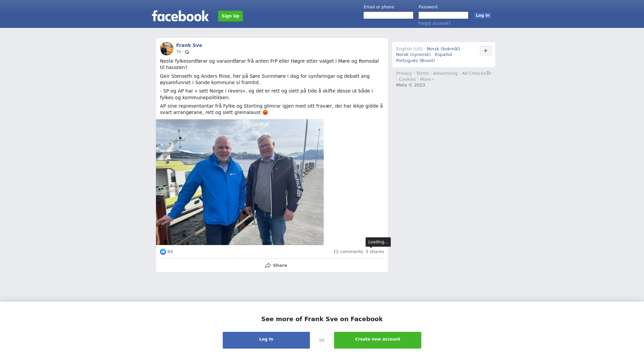This screenshot has width=644, height=362.
Task: View the 3 shares list
Action: click(375, 252)
